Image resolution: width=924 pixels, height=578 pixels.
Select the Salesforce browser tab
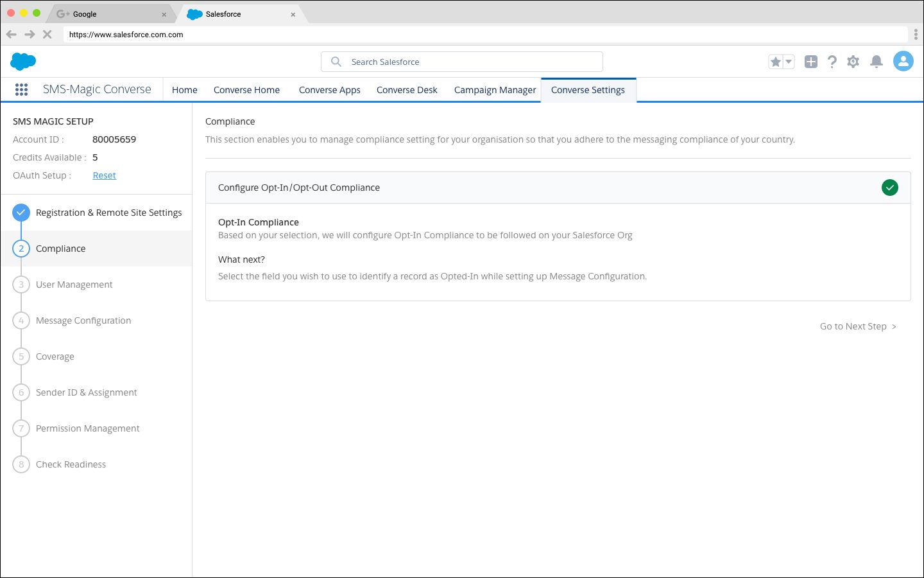(241, 13)
